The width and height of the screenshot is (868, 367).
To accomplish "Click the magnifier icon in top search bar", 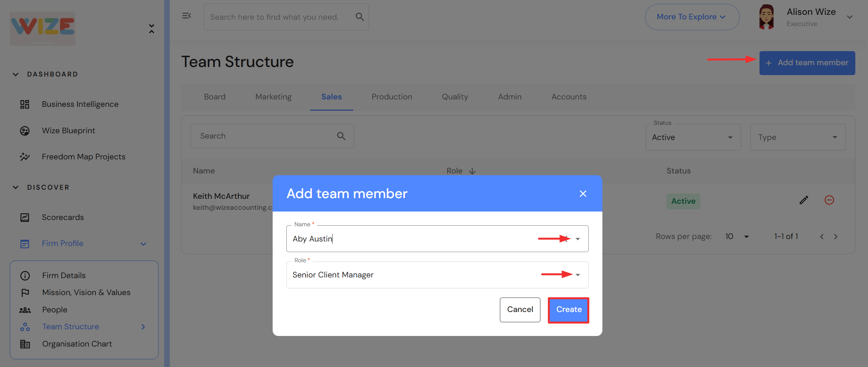I will (x=360, y=17).
